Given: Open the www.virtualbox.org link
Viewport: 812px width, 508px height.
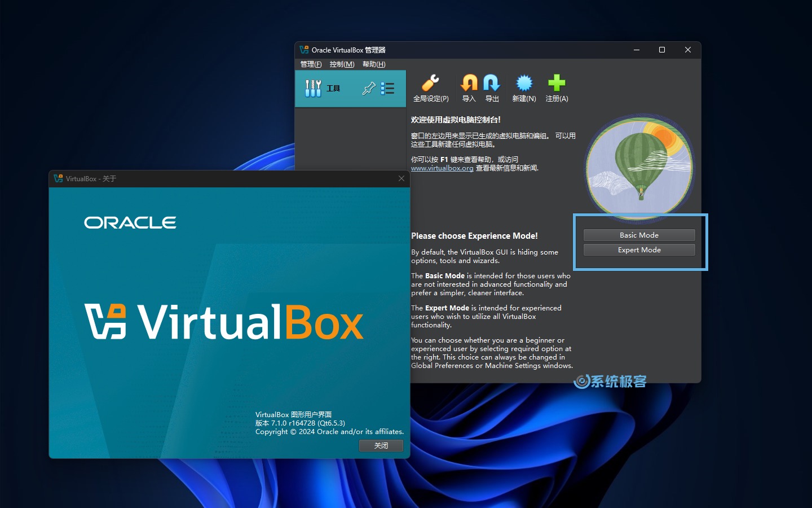Looking at the screenshot, I should point(442,168).
